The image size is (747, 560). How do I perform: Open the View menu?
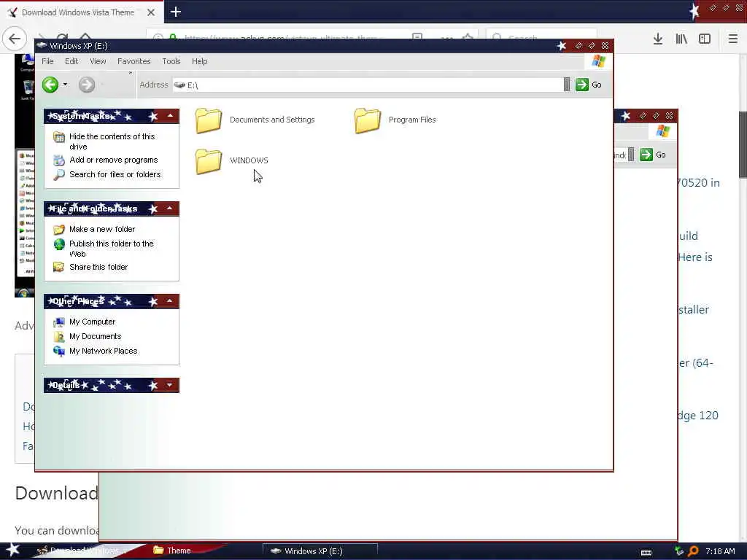[98, 61]
